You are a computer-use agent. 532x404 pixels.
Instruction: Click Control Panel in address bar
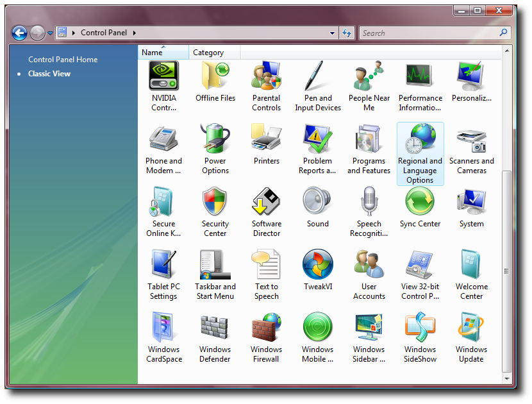104,33
